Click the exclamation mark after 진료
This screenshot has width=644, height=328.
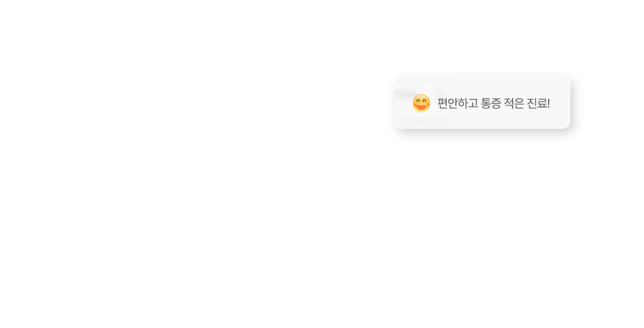point(549,103)
